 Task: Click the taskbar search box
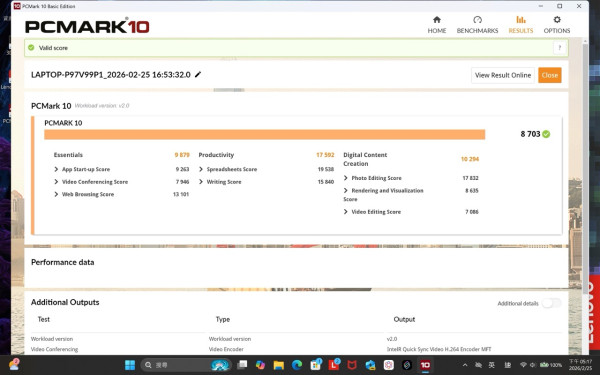186,365
